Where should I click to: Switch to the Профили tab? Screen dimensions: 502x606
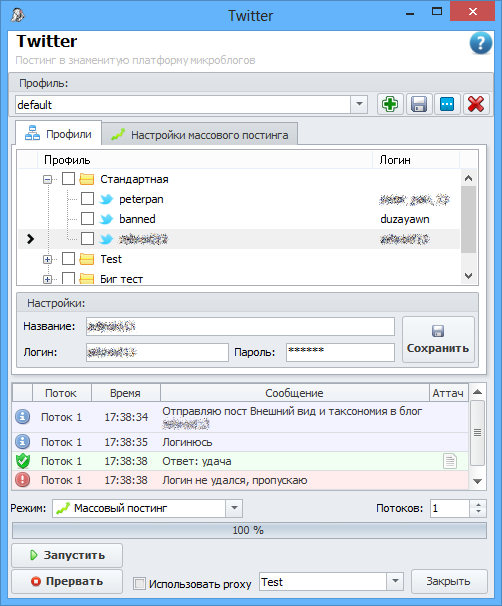click(58, 134)
